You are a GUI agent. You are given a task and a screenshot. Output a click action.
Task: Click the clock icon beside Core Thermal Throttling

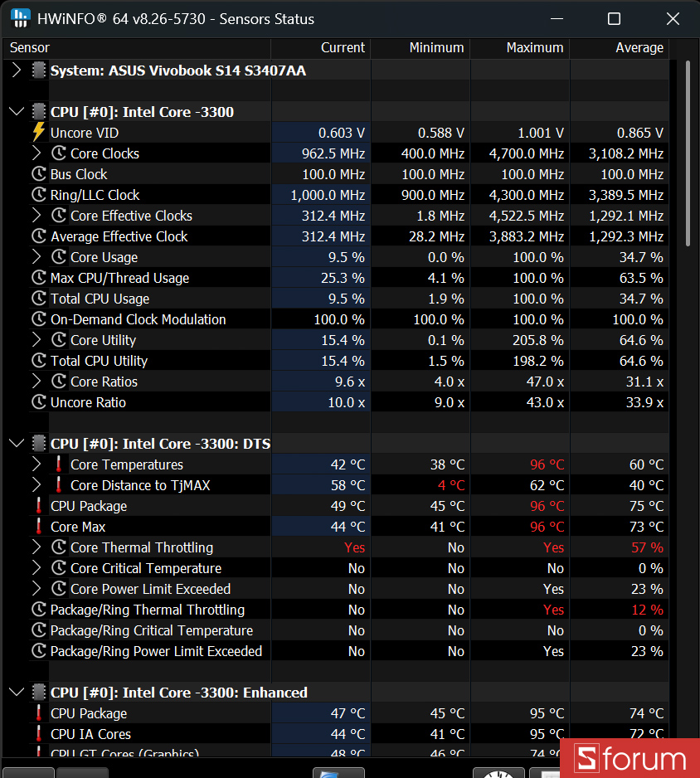59,547
